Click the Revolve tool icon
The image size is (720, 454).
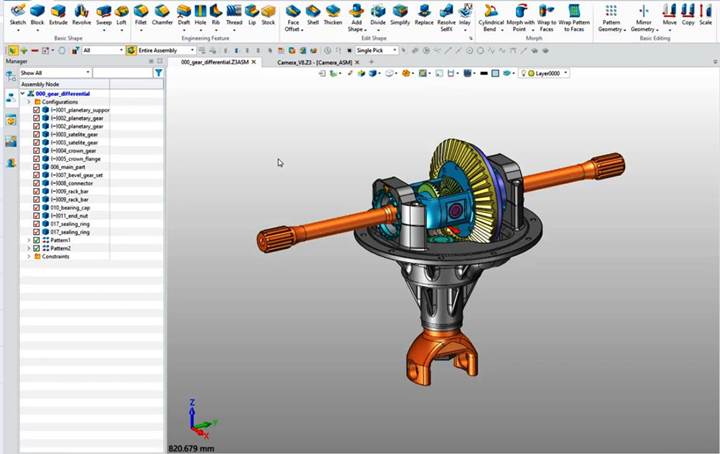click(81, 15)
